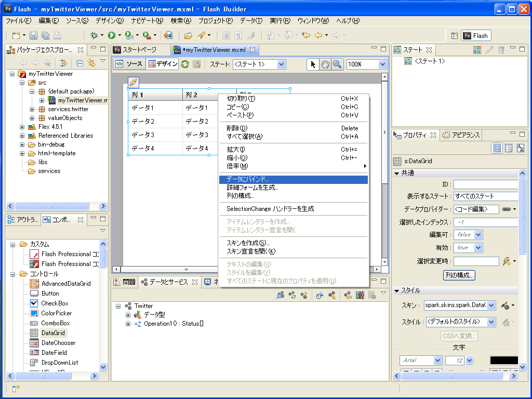
Task: Choose スキンを作成(S)... from context menu
Action: 294,243
